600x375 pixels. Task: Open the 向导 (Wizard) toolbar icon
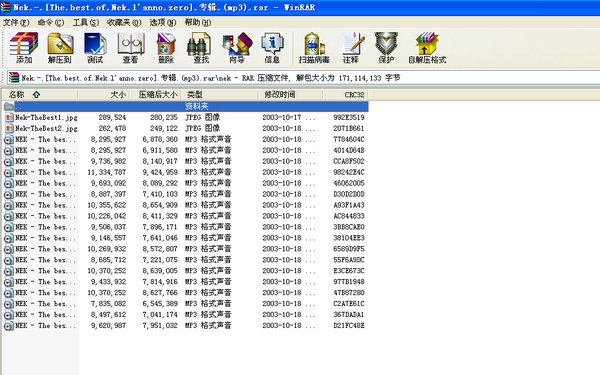[237, 47]
